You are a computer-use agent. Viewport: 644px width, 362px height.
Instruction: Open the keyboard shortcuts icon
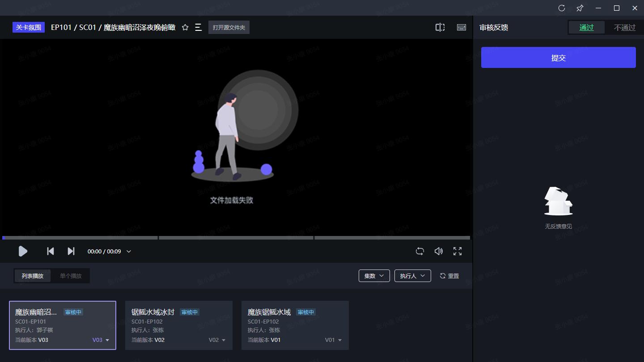(x=462, y=28)
